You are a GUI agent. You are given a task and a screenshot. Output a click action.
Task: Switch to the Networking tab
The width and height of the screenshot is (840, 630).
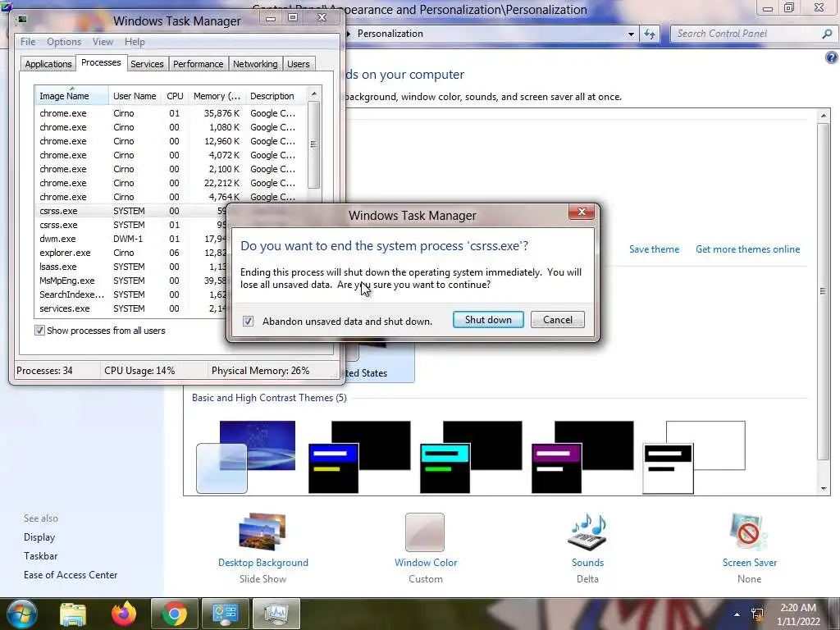(255, 64)
